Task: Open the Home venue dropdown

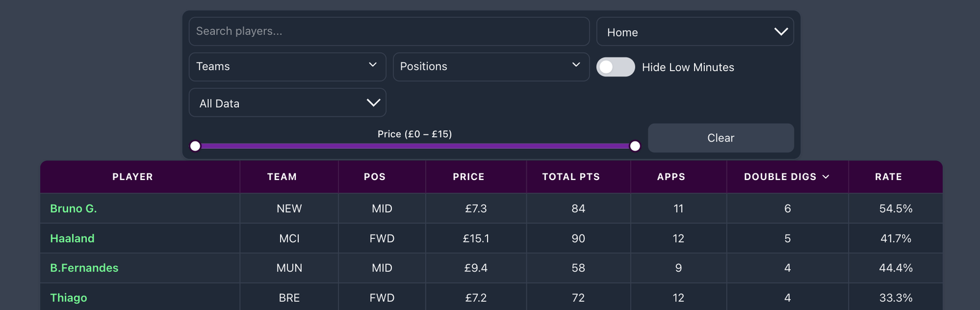Action: coord(695,32)
